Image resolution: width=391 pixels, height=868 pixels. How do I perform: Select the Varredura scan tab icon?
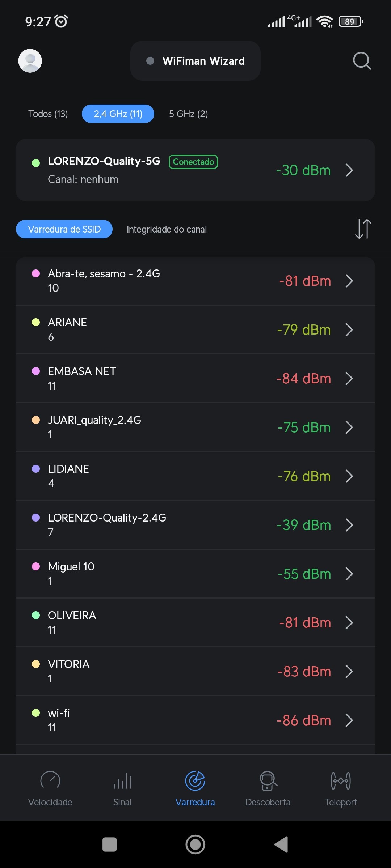(x=195, y=781)
